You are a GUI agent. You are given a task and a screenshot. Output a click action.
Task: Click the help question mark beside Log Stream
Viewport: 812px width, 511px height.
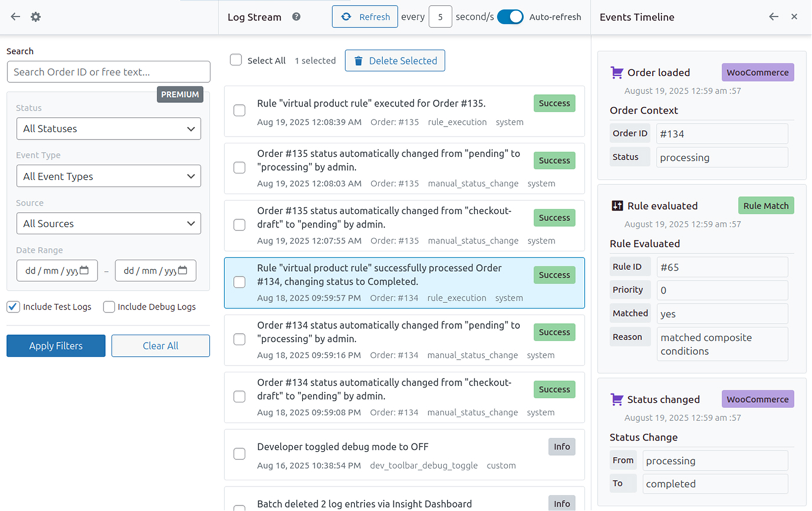[296, 17]
